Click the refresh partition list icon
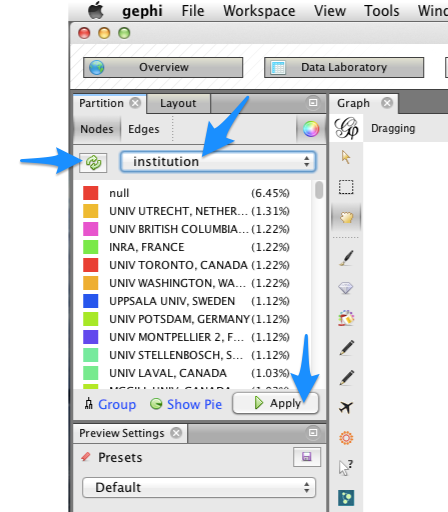Screen dimensions: 448x512 (93, 163)
